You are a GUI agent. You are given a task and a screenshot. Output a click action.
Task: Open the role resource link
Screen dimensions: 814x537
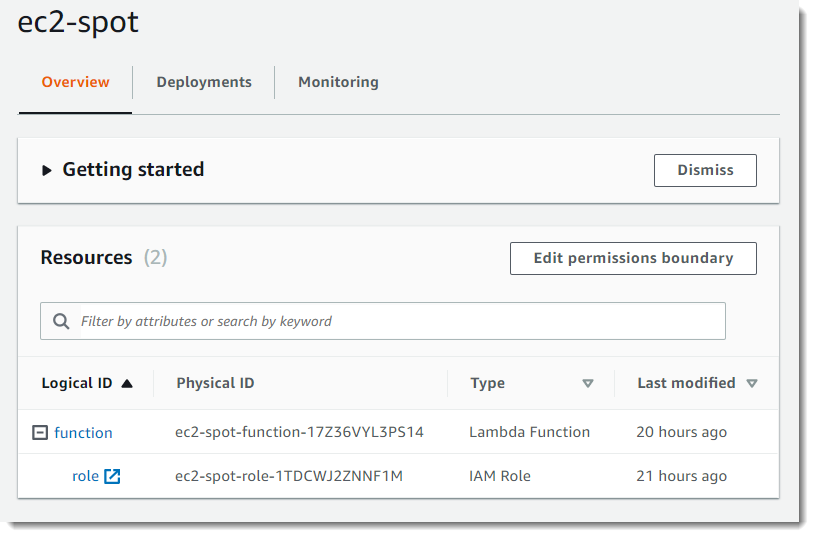(x=85, y=476)
